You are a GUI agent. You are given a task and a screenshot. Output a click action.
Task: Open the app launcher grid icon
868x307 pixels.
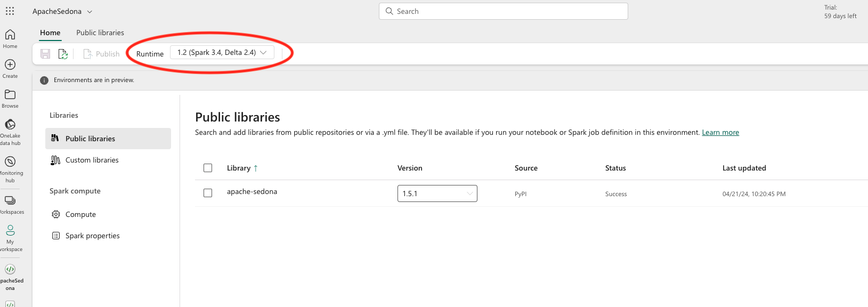coord(10,11)
